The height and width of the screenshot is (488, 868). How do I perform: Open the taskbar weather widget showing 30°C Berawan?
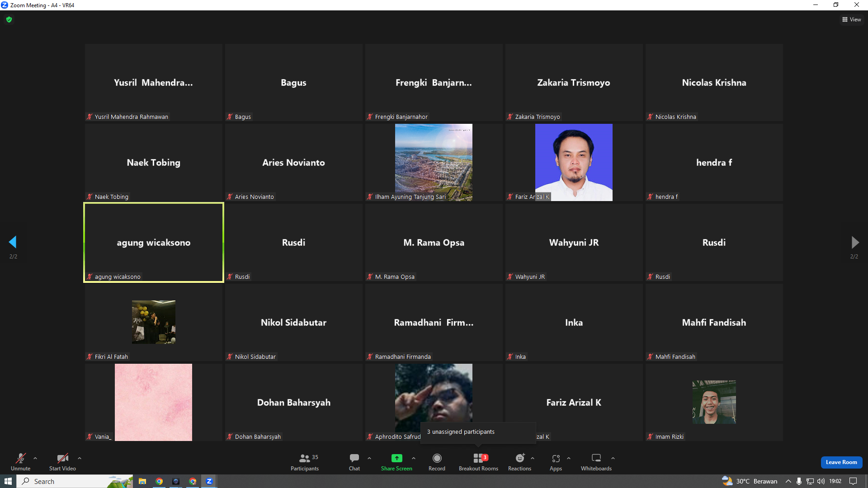[750, 481]
